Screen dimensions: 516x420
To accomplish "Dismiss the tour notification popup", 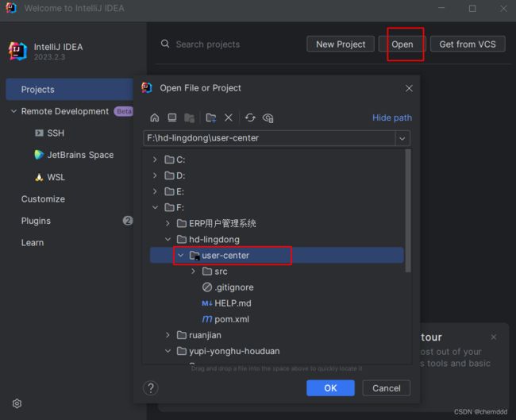I will pyautogui.click(x=493, y=337).
